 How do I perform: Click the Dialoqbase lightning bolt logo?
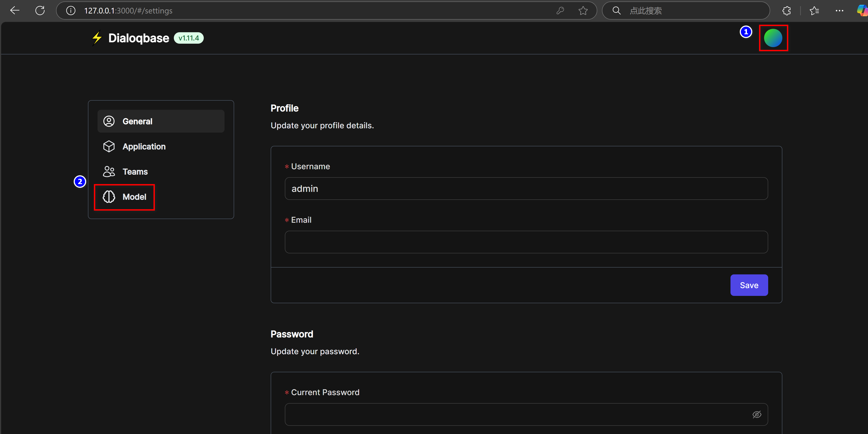(97, 38)
